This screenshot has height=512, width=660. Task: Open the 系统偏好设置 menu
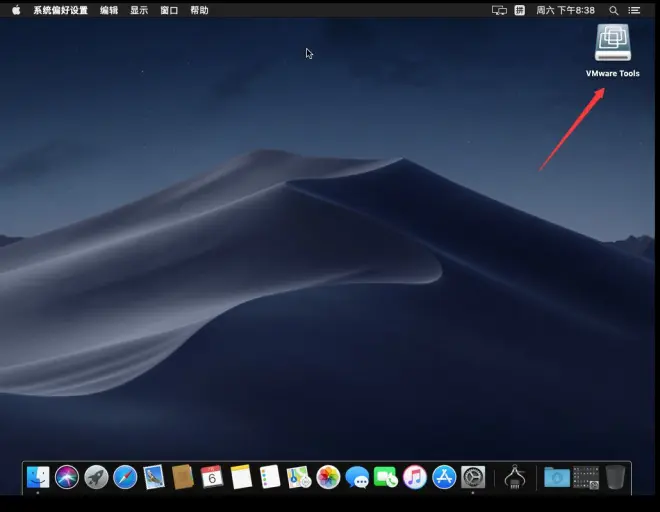pyautogui.click(x=61, y=10)
